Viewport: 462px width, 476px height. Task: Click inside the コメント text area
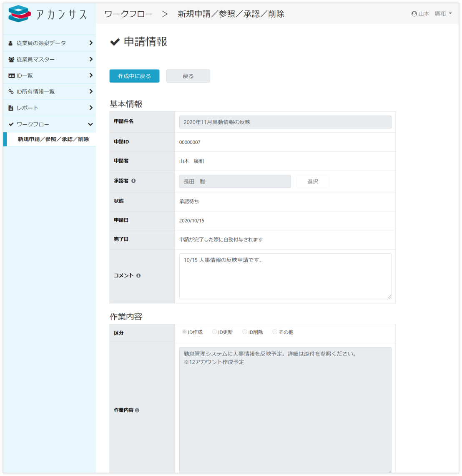point(285,276)
